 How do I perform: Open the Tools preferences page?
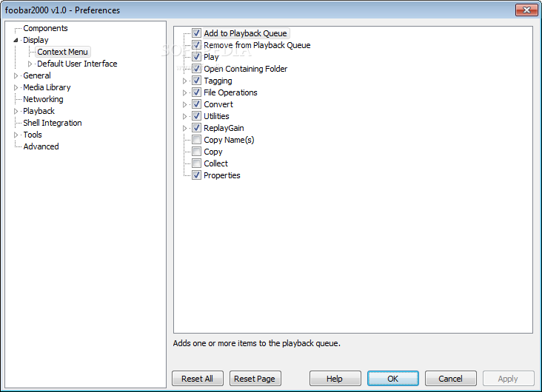33,135
